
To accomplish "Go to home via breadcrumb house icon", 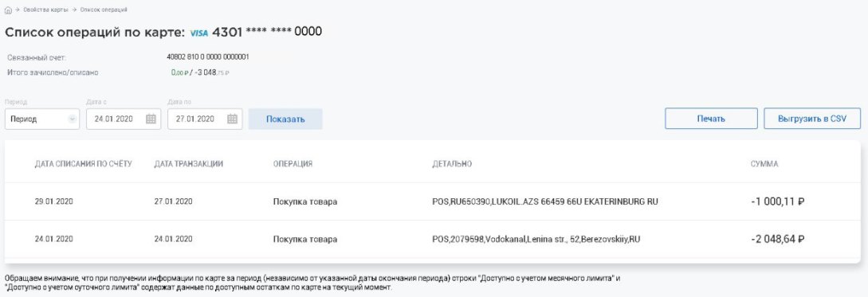I will (x=8, y=10).
